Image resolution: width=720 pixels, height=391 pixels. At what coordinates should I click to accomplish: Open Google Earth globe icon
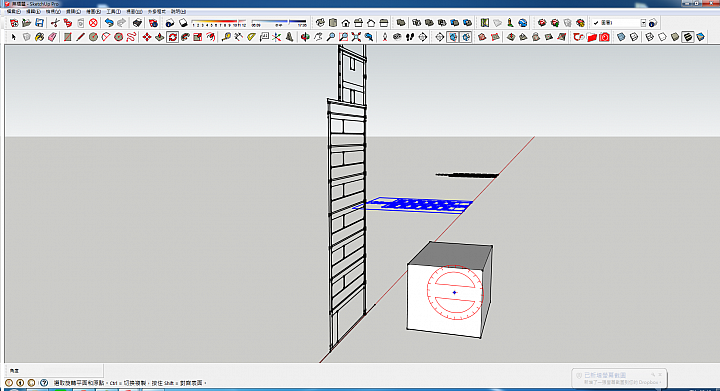coord(523,22)
